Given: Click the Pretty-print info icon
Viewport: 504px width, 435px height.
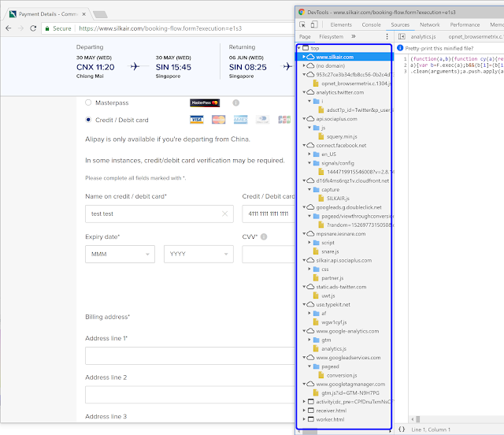Looking at the screenshot, I should pyautogui.click(x=400, y=48).
